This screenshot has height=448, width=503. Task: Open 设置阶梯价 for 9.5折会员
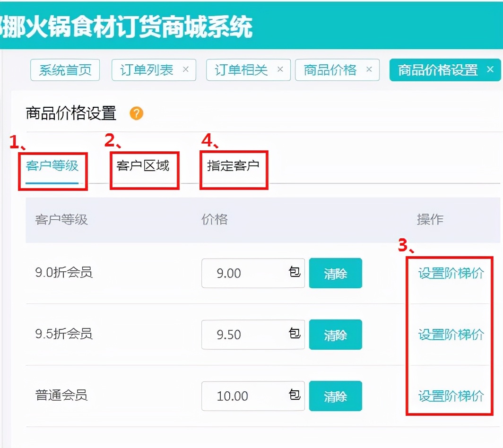pyautogui.click(x=450, y=335)
